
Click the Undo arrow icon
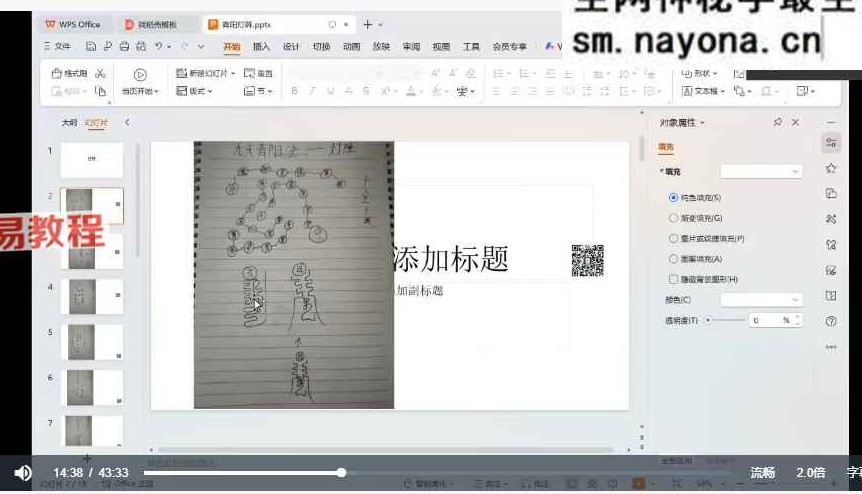click(x=159, y=46)
